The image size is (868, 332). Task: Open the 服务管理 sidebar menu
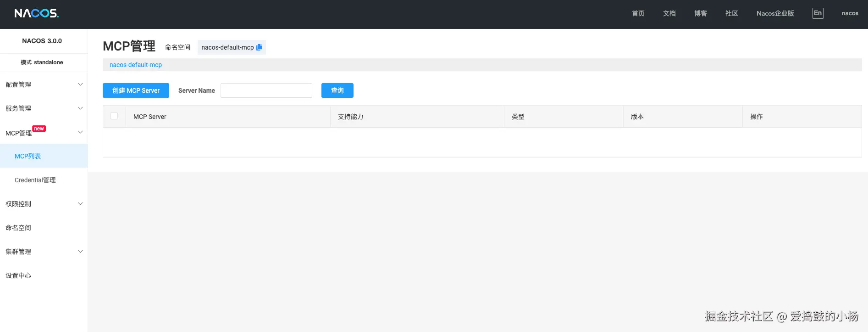pyautogui.click(x=44, y=108)
